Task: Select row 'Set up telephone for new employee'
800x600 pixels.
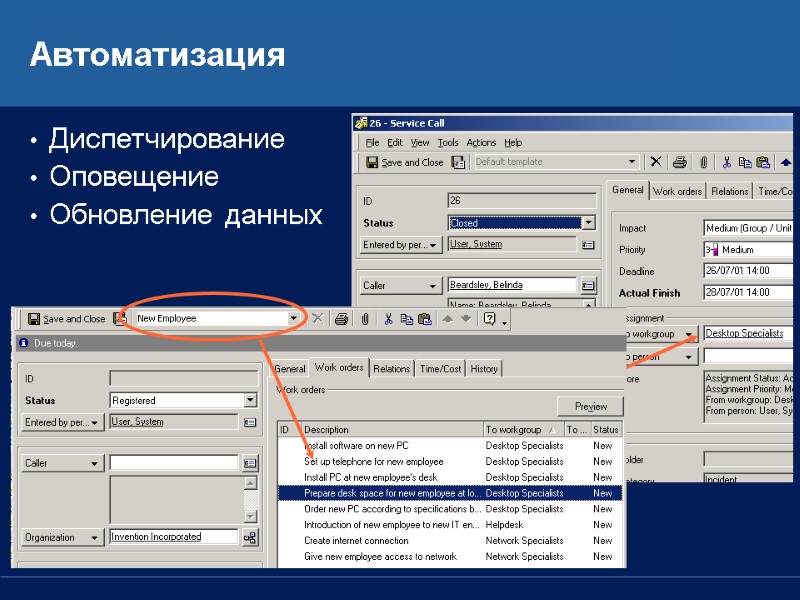Action: pos(449,461)
